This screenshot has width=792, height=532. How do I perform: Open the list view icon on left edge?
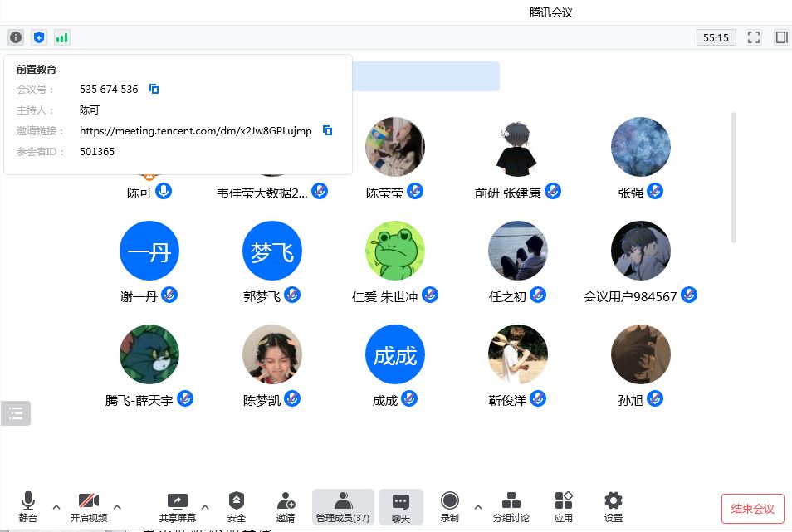coord(16,413)
